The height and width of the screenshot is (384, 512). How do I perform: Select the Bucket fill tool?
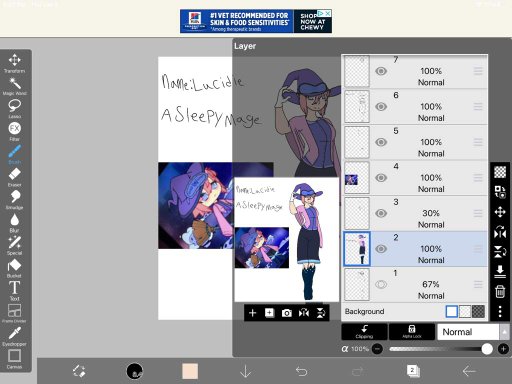click(x=14, y=268)
